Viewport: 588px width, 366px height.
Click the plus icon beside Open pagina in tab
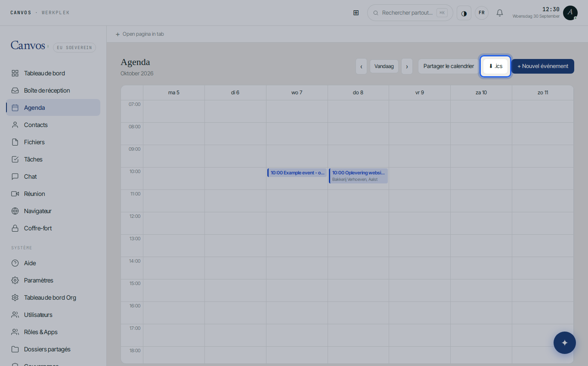tap(118, 34)
